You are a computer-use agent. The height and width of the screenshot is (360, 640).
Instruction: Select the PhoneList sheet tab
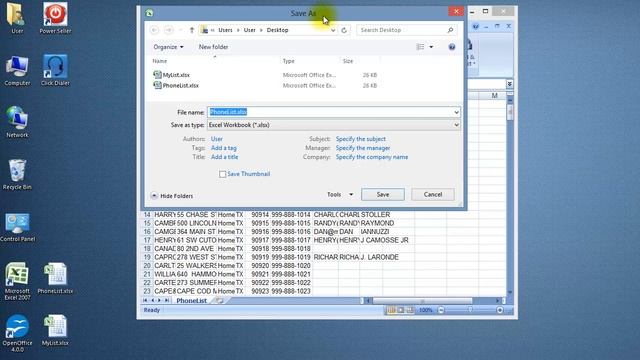(191, 301)
